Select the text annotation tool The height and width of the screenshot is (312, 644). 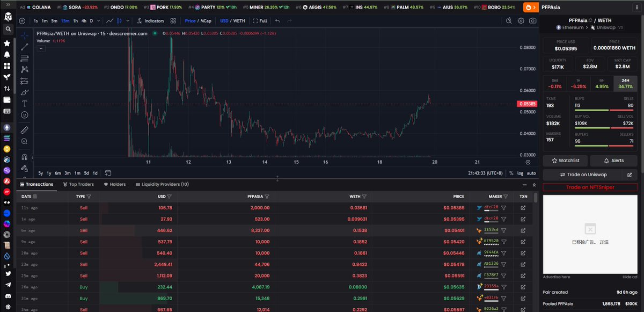pos(24,104)
